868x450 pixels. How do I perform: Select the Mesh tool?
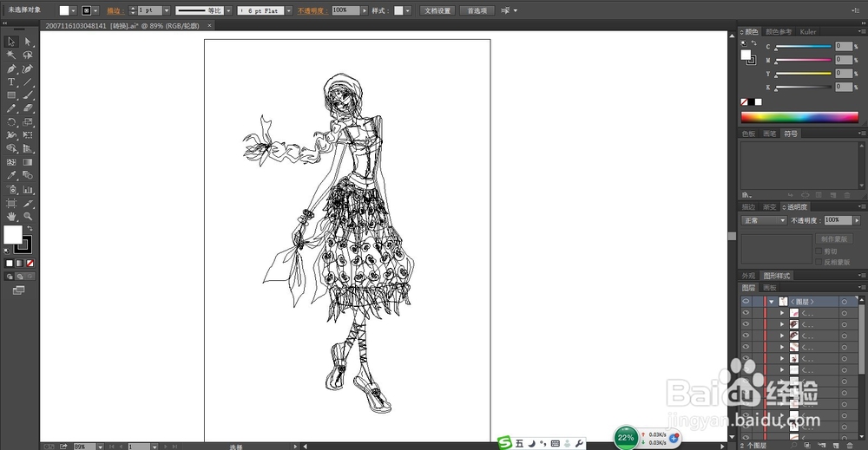tap(11, 162)
